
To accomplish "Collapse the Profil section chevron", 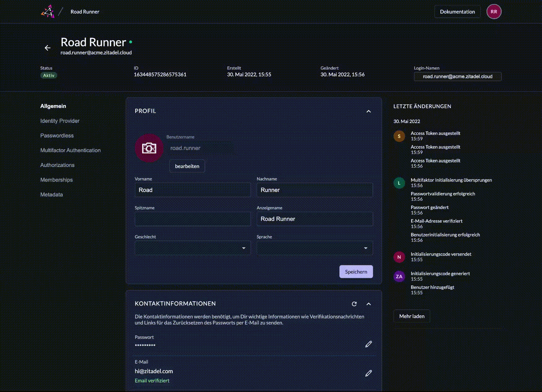I will [368, 111].
